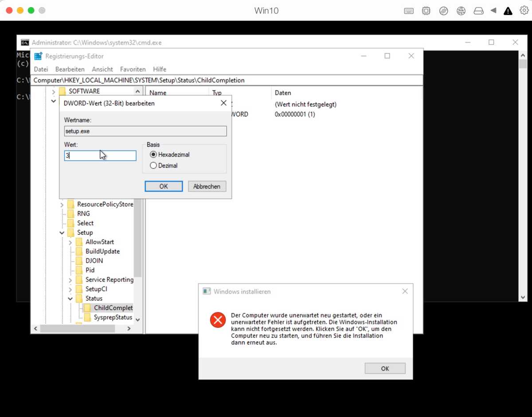Collapse the Setup tree node
Screen dimensions: 532x417
click(62, 232)
